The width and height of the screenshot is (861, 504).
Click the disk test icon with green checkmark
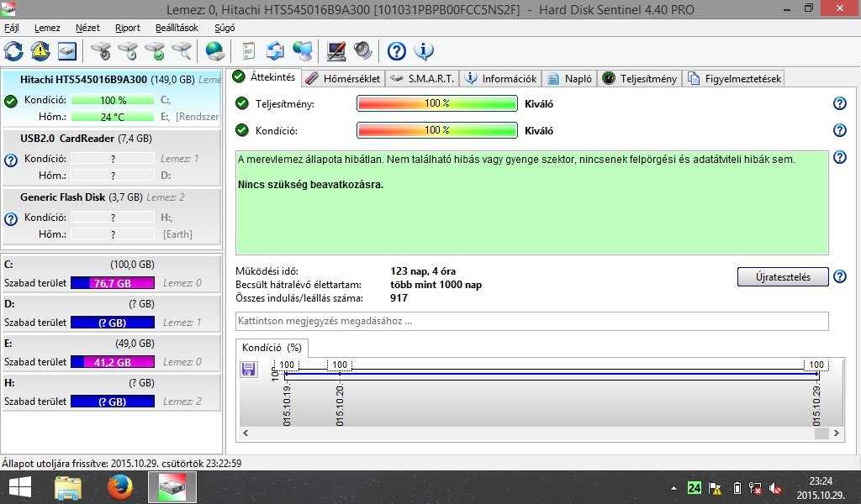[x=155, y=51]
